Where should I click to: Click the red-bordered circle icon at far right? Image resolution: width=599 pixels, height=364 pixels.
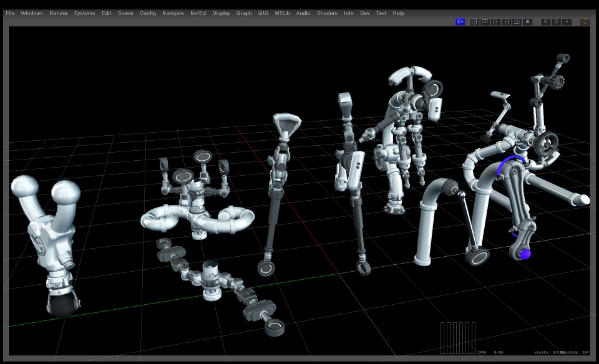(x=585, y=22)
